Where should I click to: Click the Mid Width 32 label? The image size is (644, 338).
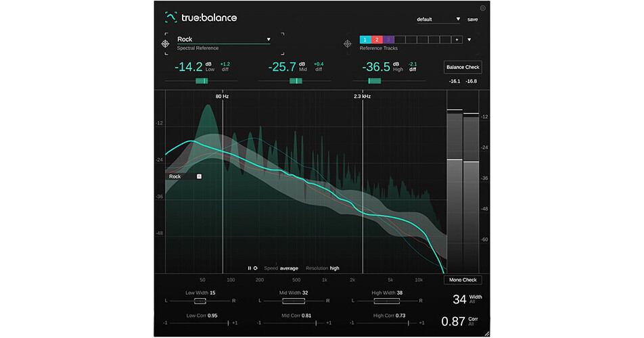pos(294,293)
